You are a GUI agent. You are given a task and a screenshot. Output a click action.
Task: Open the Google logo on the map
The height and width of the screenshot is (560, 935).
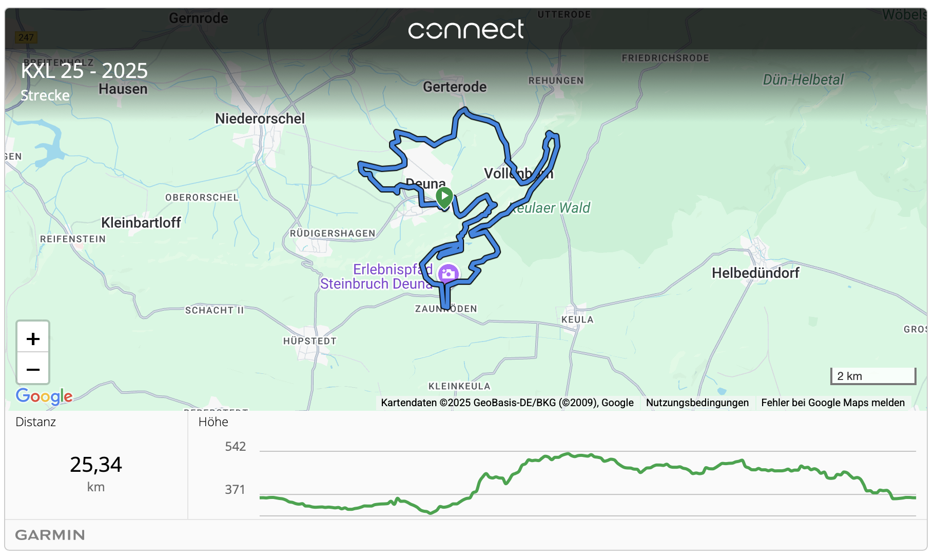pyautogui.click(x=44, y=396)
